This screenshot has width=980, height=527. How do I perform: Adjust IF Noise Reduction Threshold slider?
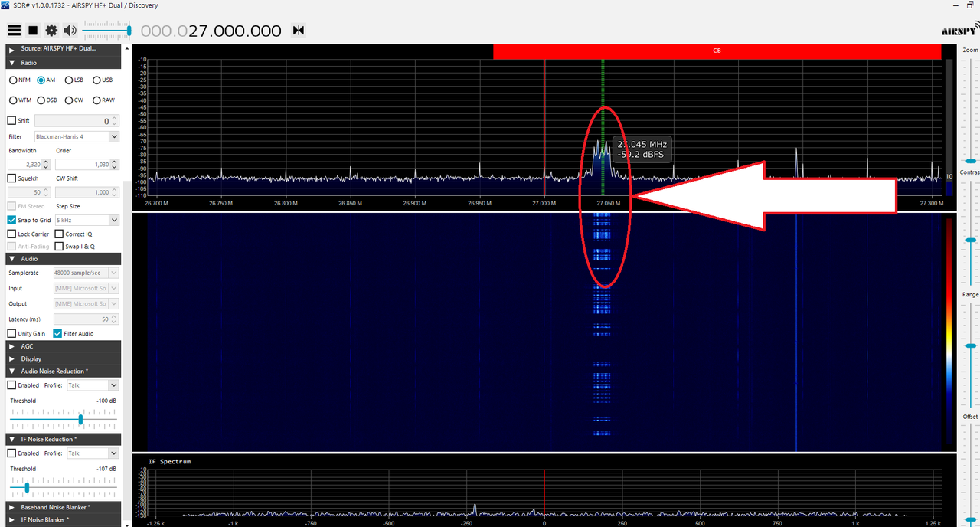pos(64,487)
